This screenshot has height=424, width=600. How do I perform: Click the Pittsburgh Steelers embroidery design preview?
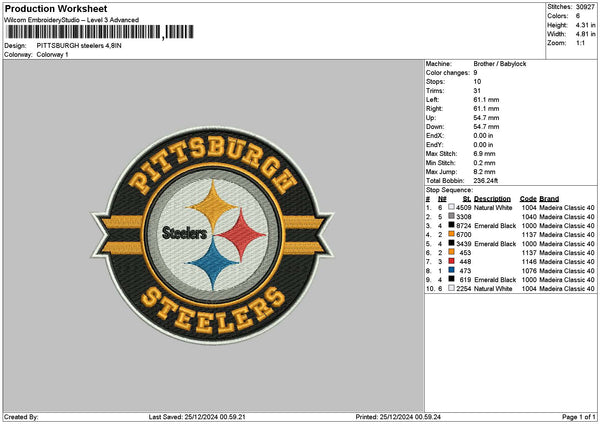click(x=212, y=235)
